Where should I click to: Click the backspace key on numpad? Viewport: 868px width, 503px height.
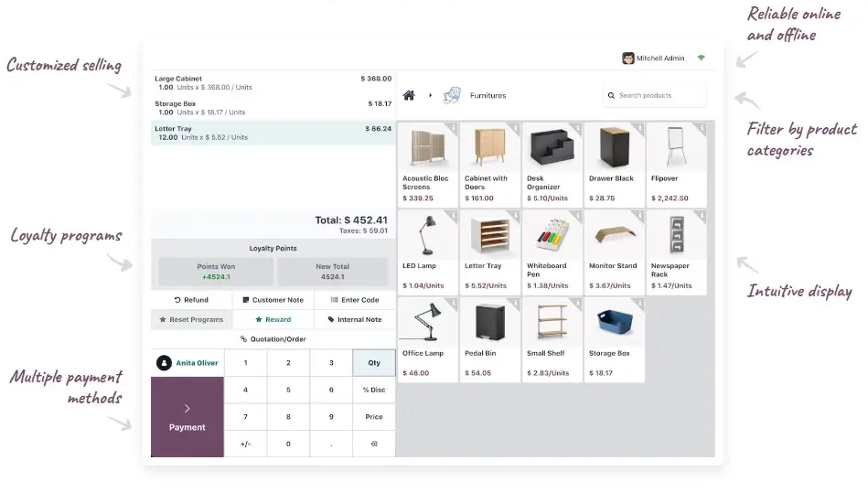pyautogui.click(x=373, y=444)
